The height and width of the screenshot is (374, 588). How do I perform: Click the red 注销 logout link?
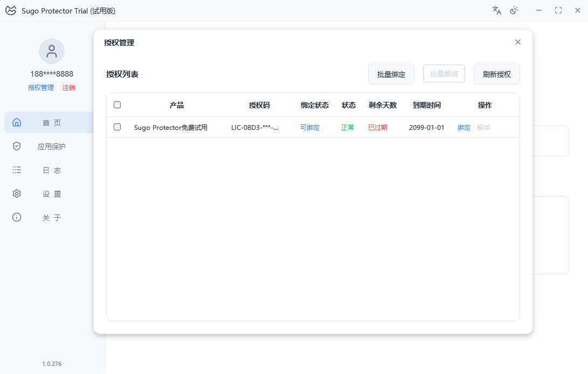tap(68, 87)
